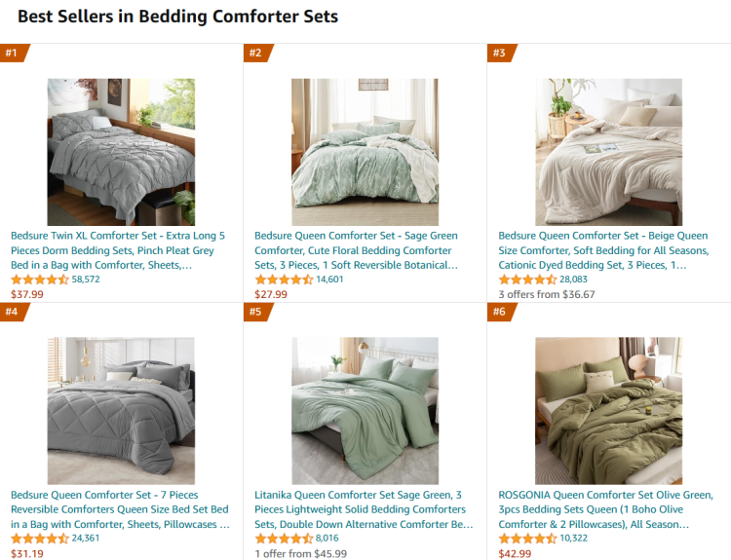Click star rating of Bedsure Twin XL comforter
Screen dimensions: 731x560
(40, 280)
